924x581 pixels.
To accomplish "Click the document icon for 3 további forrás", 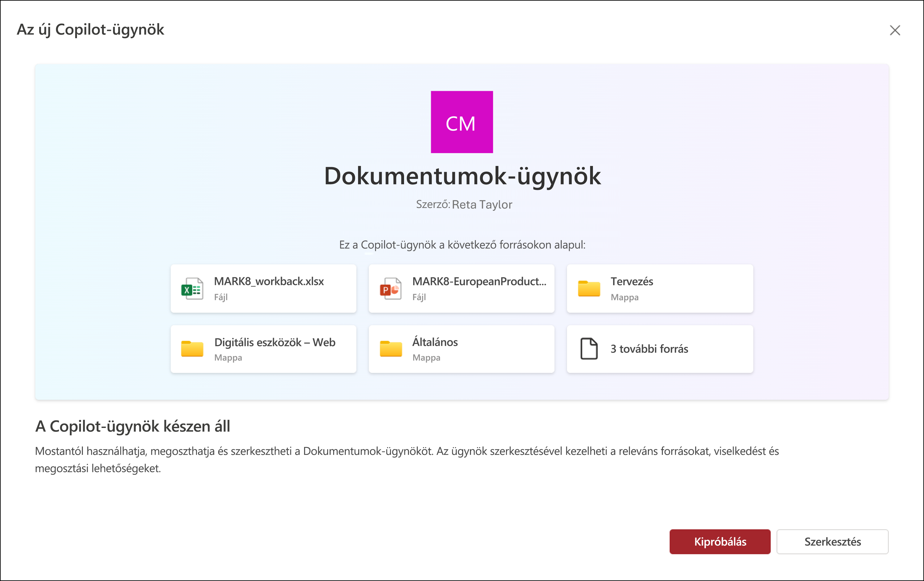I will click(589, 349).
